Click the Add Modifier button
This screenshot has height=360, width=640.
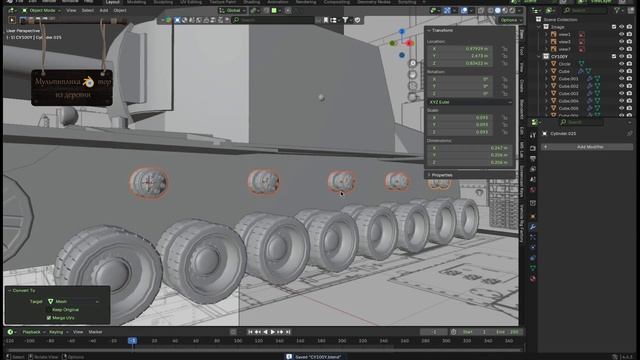pyautogui.click(x=587, y=147)
